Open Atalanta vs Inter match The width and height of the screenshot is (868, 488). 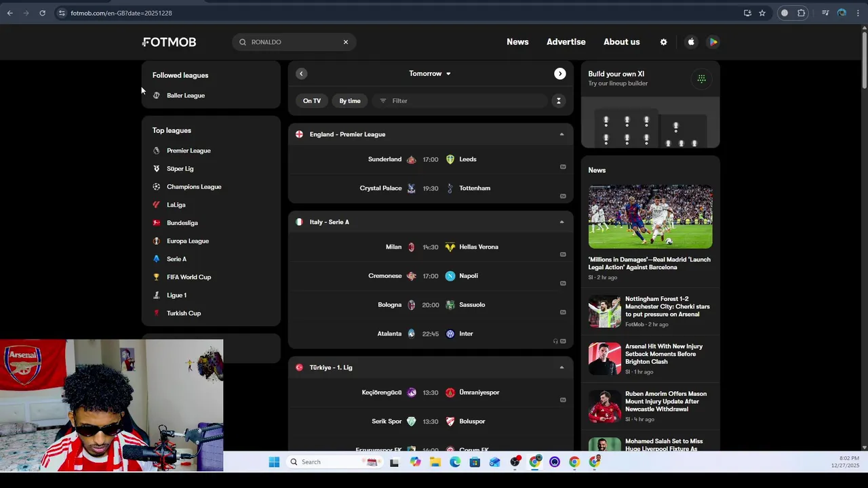point(431,333)
